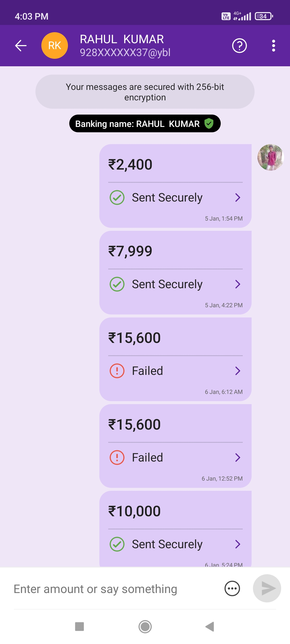The height and width of the screenshot is (644, 290).
Task: Expand the ₹7,999 Sent Securely chevron
Action: click(x=238, y=284)
